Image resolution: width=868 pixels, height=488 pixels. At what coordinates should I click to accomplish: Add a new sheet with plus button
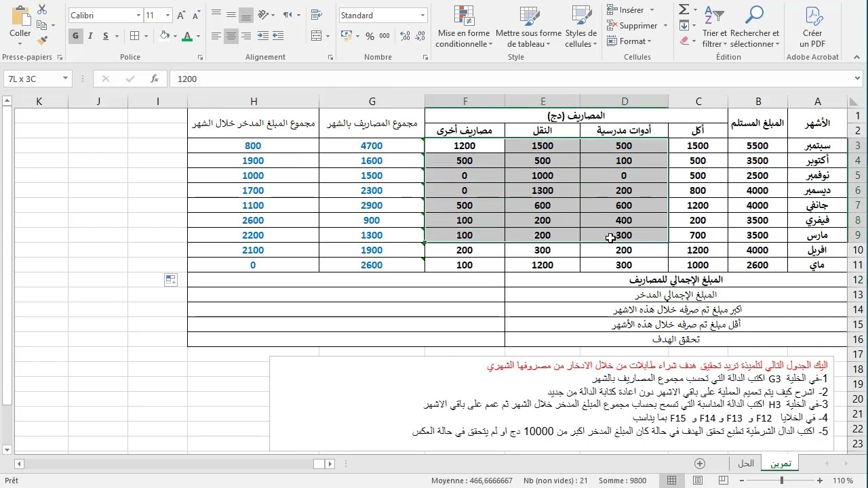click(700, 464)
